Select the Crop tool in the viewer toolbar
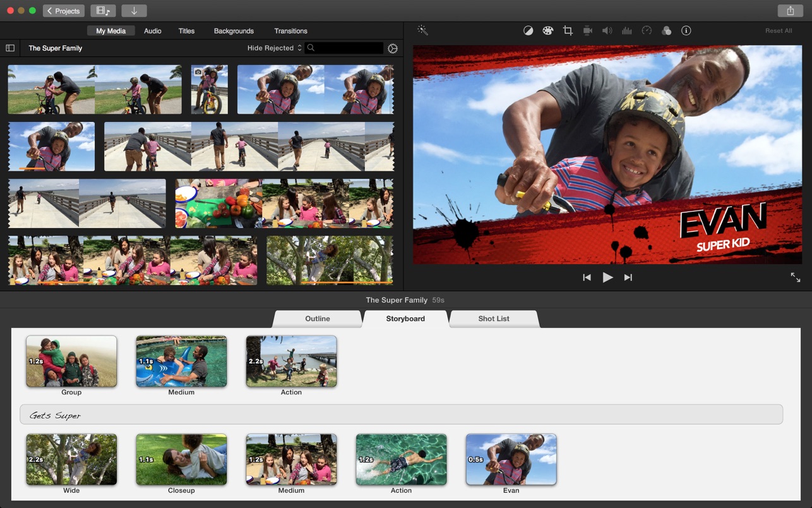Screen dimensions: 812x508 (568, 30)
